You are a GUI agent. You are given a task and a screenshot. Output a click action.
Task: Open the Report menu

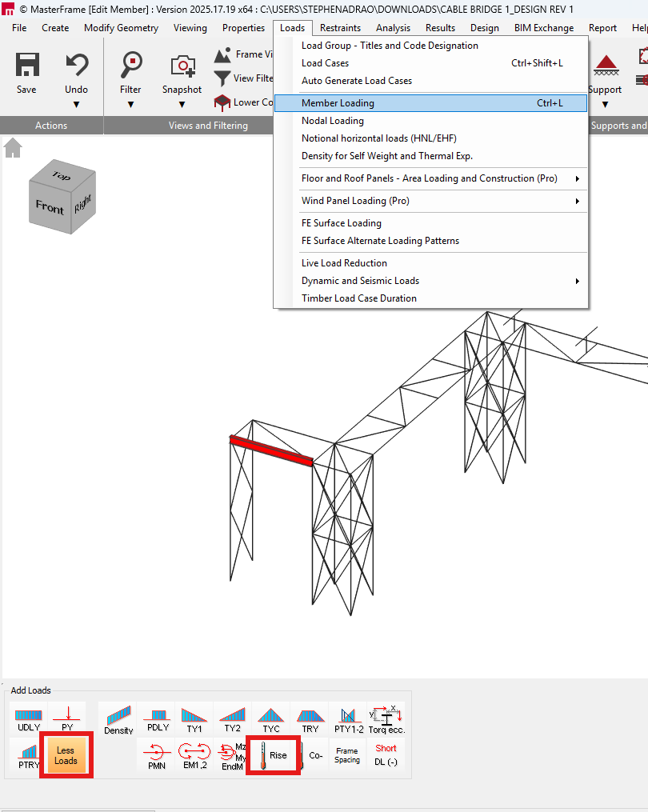[x=602, y=28]
